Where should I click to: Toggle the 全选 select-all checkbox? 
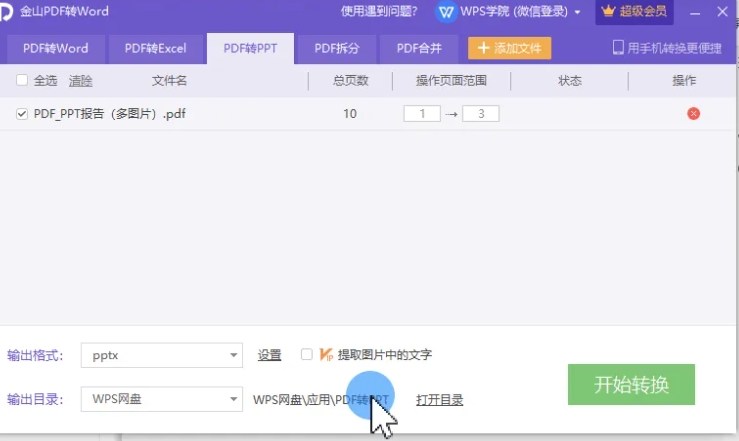click(x=22, y=81)
